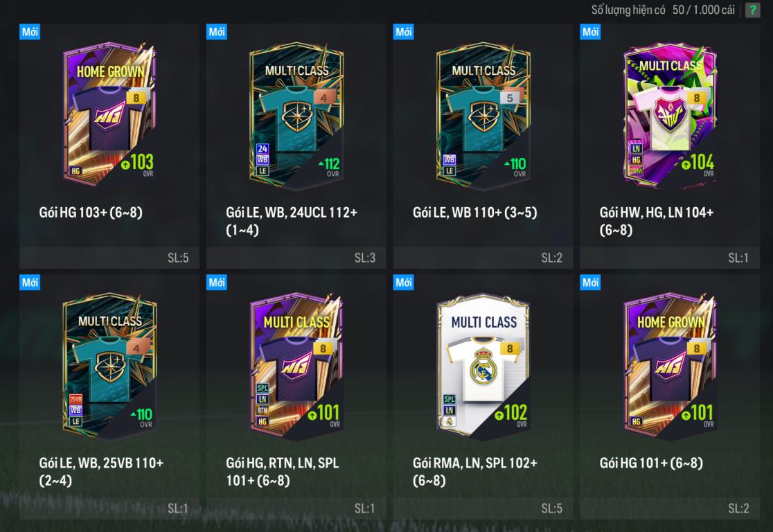Click SL:5 quantity bar under Gói HG 103+
The image size is (773, 532).
(109, 258)
